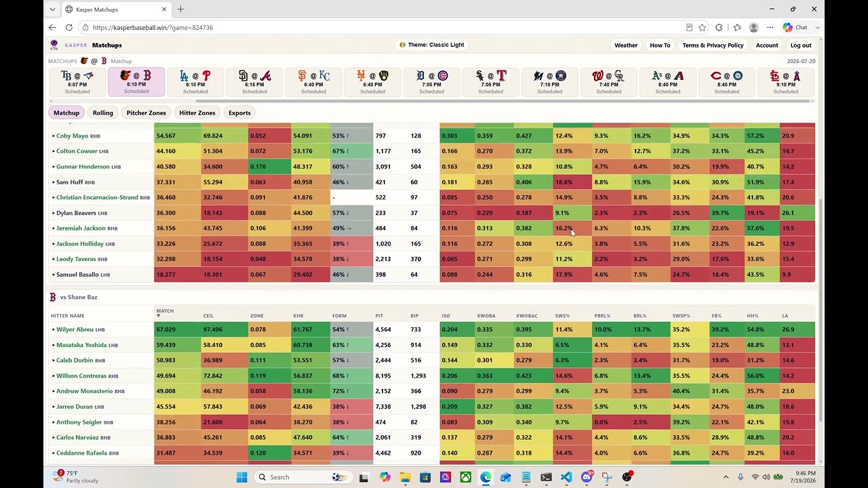Open Windows Start menu

(241, 477)
